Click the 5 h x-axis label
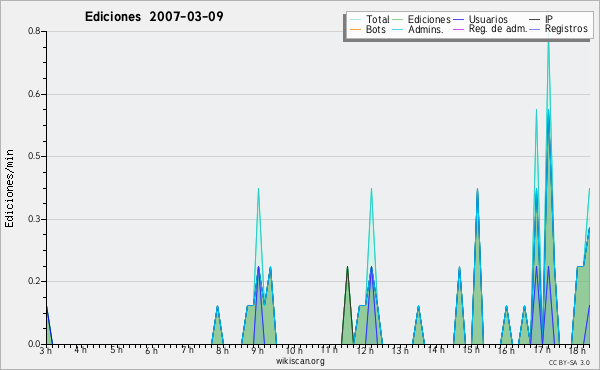600x370 pixels. click(116, 350)
